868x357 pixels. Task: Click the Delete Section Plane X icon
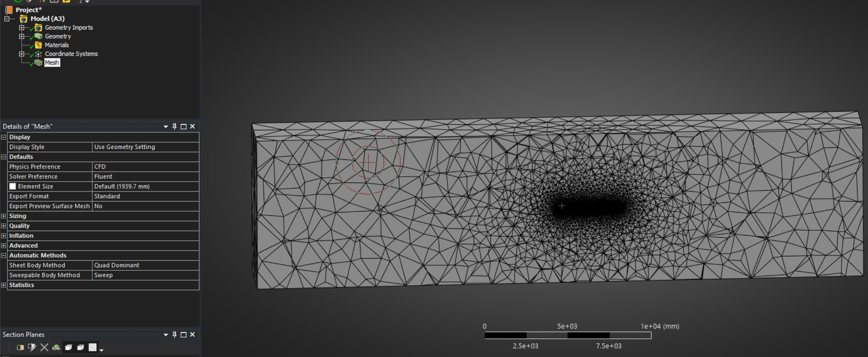44,347
